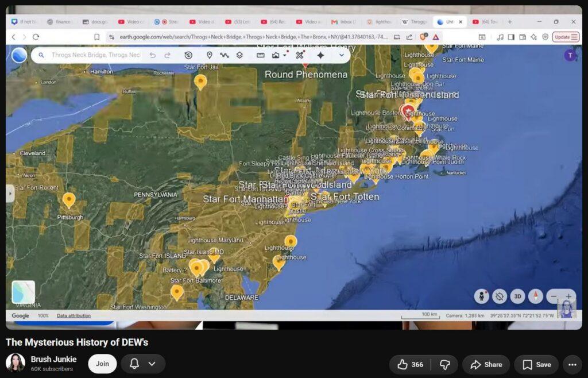Screen dimensions: 588x378
Task: Switch to the (53) YouTube tab
Action: click(238, 22)
